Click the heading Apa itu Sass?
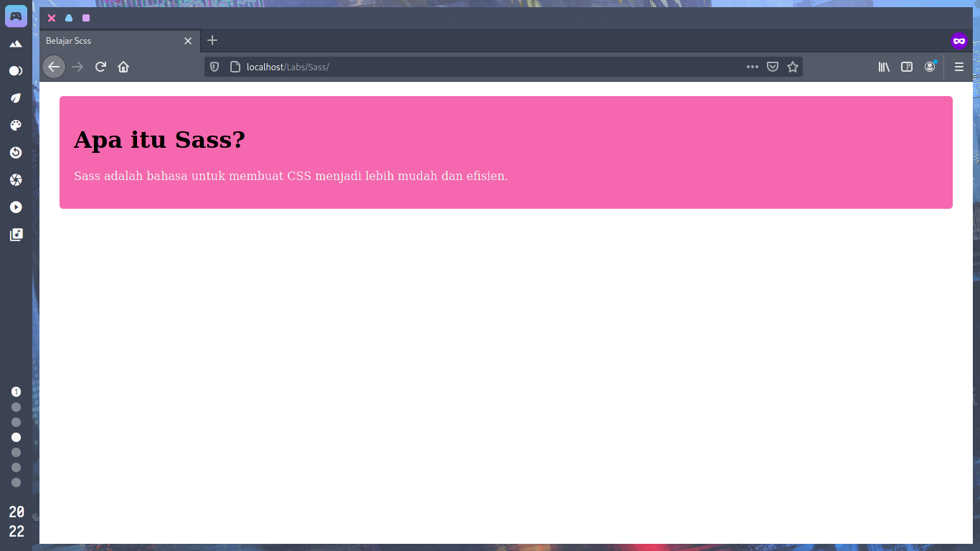This screenshot has height=551, width=980. tap(159, 139)
